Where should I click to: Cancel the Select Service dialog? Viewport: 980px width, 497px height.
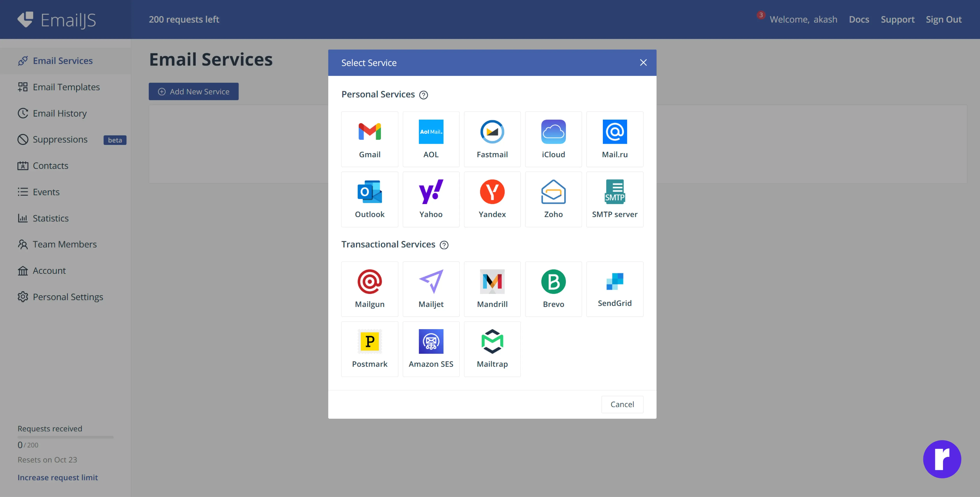pyautogui.click(x=622, y=404)
